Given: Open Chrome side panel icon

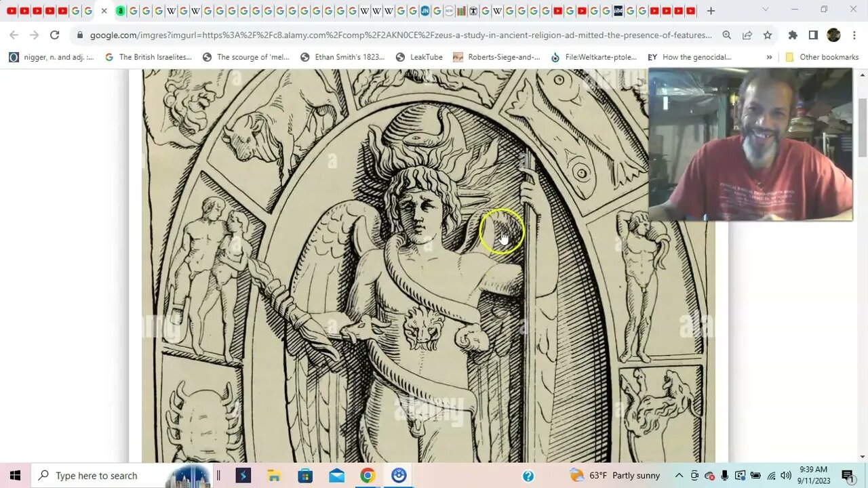Looking at the screenshot, I should point(813,35).
